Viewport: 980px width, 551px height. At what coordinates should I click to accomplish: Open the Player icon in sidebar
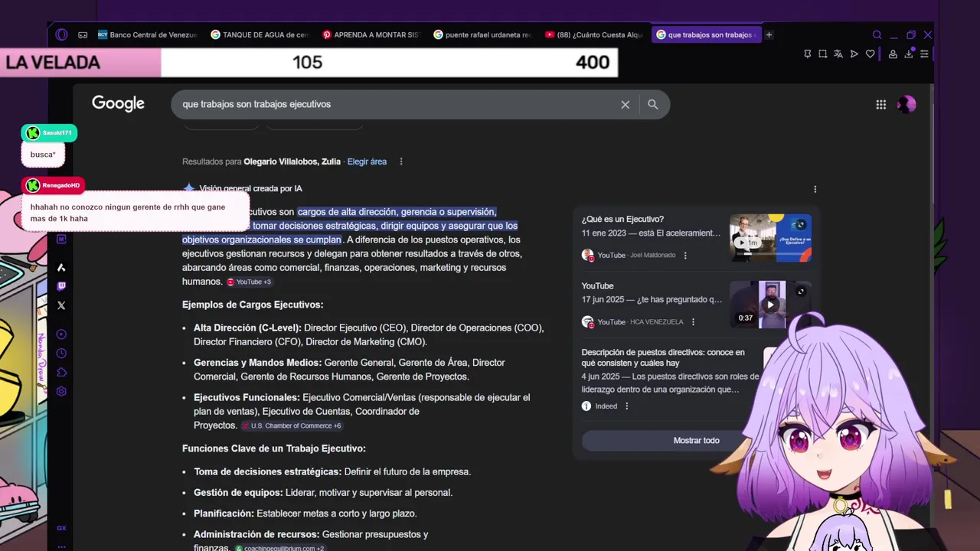61,334
